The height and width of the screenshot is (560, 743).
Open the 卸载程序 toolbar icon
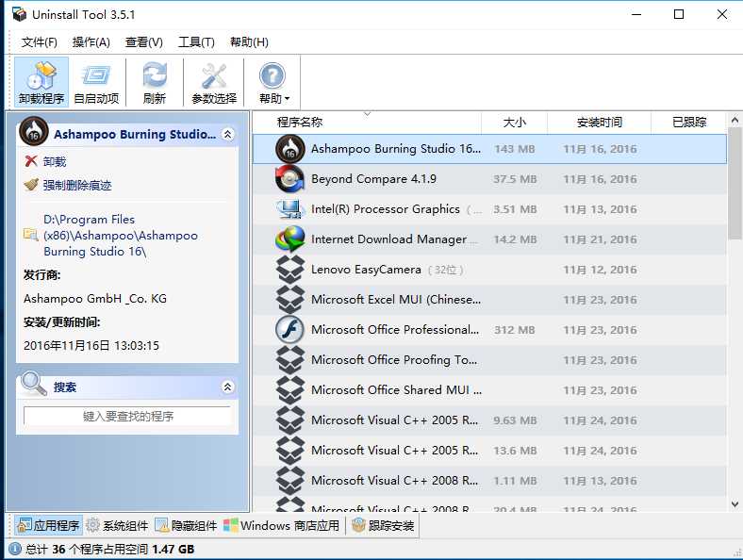pyautogui.click(x=41, y=82)
